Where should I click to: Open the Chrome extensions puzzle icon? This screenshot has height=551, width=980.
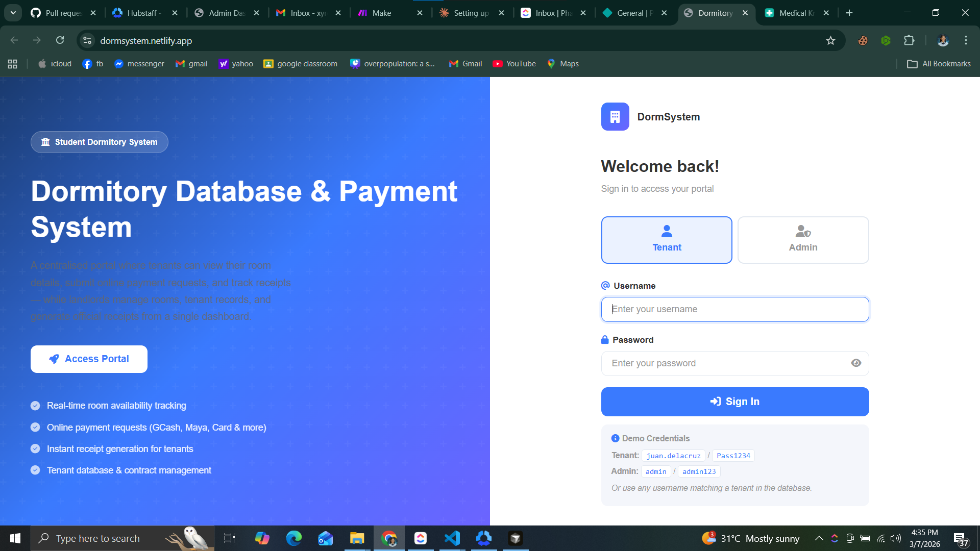tap(909, 40)
